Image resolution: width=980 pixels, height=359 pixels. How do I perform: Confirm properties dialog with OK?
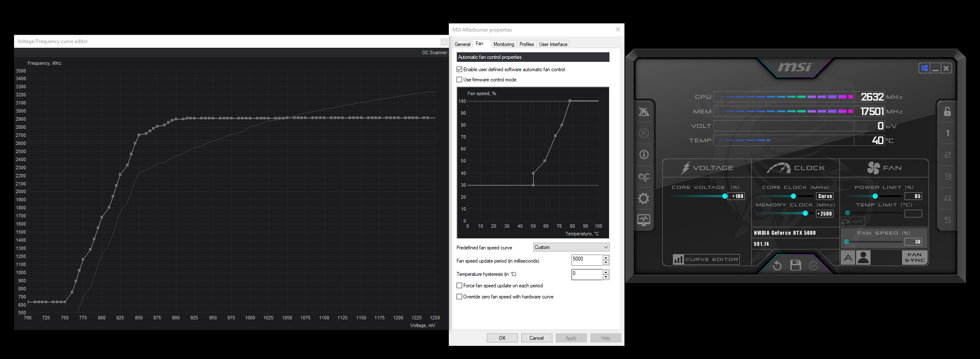point(502,338)
